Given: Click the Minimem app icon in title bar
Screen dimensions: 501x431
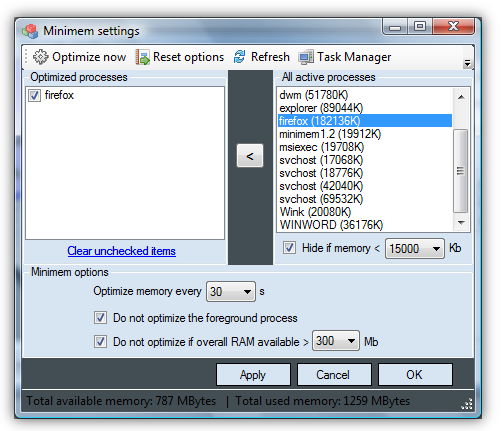Looking at the screenshot, I should 30,31.
